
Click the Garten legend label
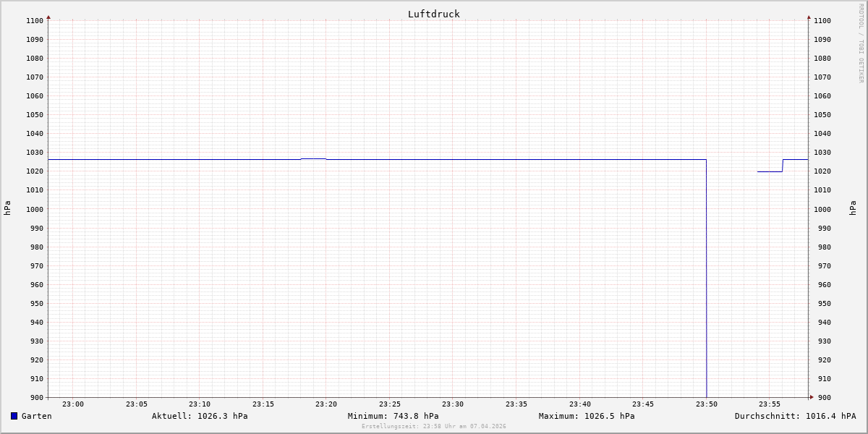coord(36,416)
